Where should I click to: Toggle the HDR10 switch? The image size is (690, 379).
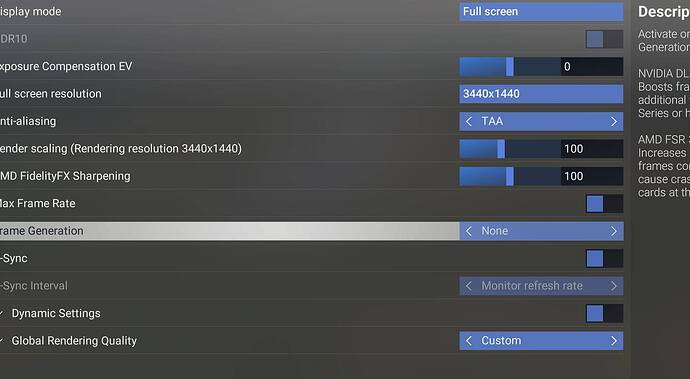(605, 39)
